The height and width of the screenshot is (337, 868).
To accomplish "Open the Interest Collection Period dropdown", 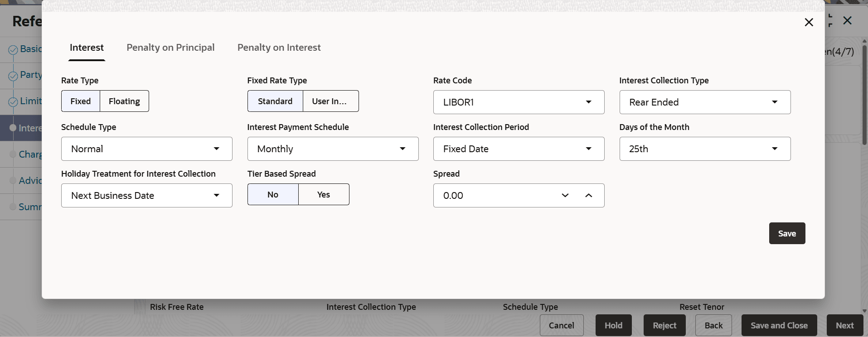I will point(519,149).
